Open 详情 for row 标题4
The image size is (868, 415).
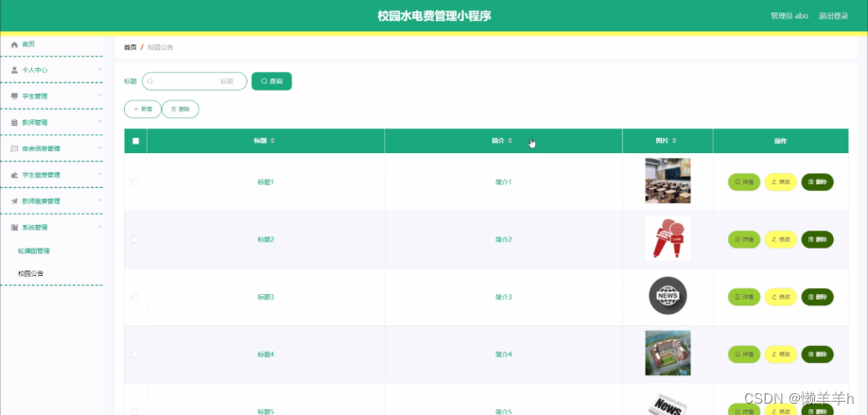pos(744,354)
